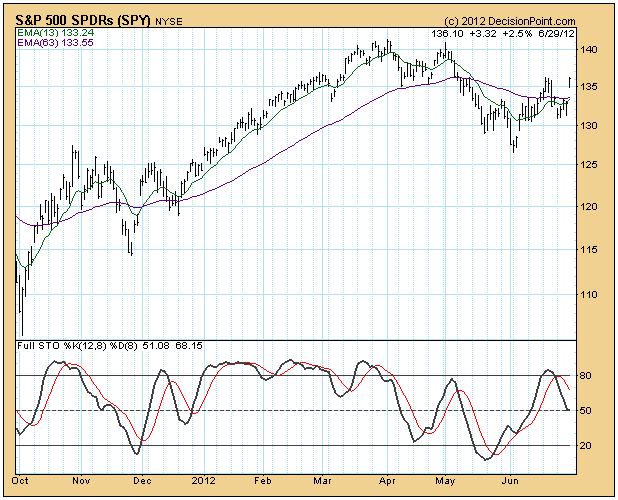Click the final price bar on June 29
Screen dimensions: 618x500
(x=570, y=82)
